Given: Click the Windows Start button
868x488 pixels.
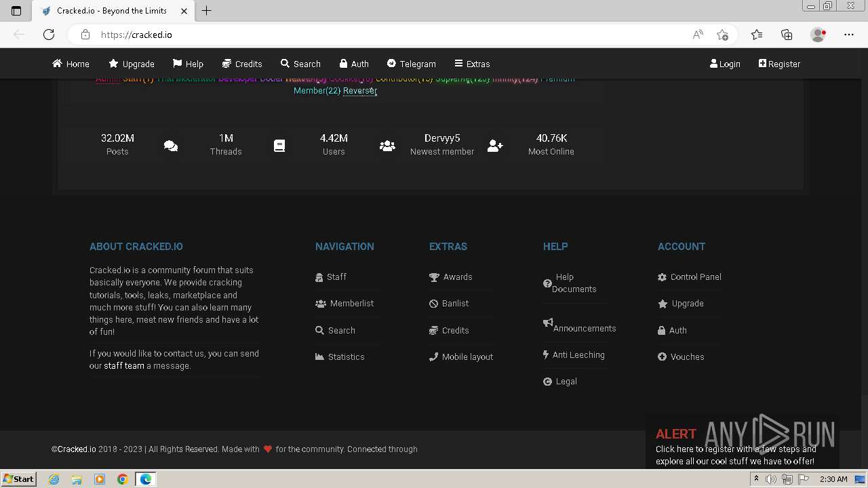Looking at the screenshot, I should pos(18,479).
